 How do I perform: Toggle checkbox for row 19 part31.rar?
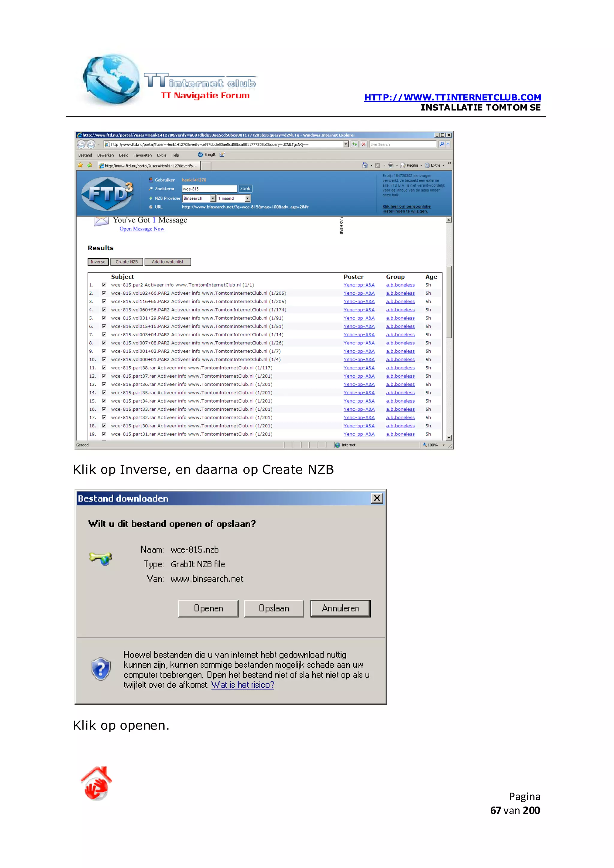104,434
